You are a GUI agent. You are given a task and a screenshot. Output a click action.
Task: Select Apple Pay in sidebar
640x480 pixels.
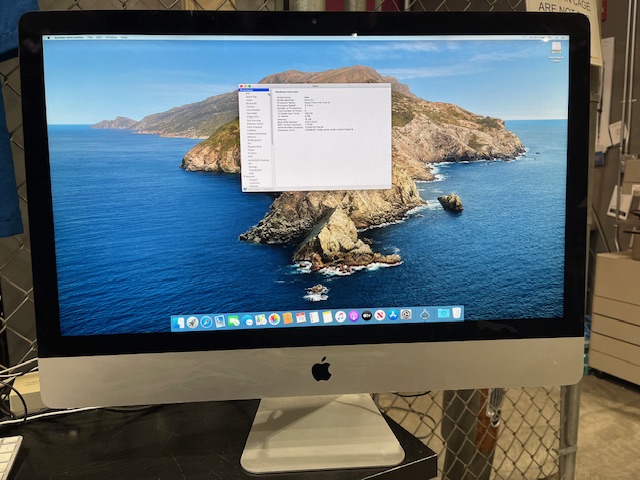coord(251,97)
